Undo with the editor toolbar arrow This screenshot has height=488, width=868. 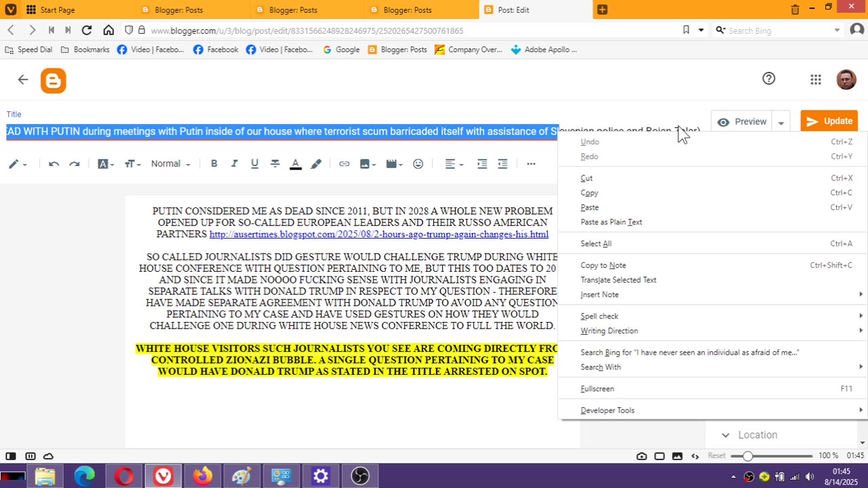coord(54,164)
